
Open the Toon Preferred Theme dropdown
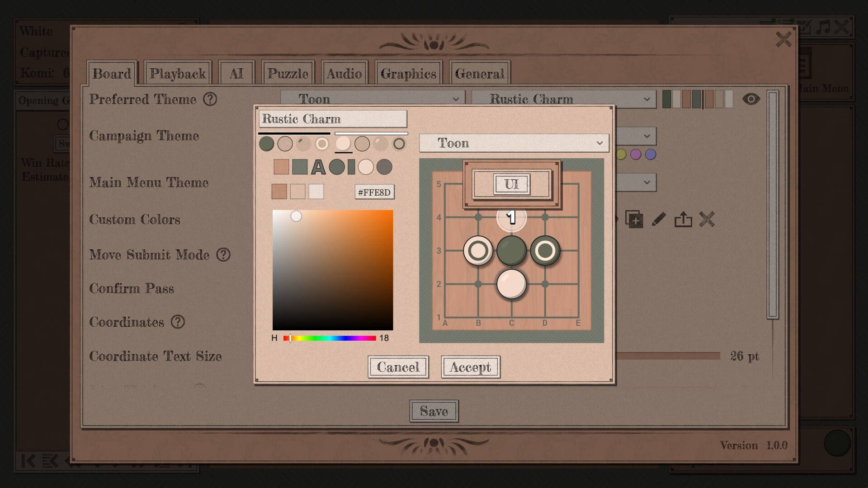[372, 99]
